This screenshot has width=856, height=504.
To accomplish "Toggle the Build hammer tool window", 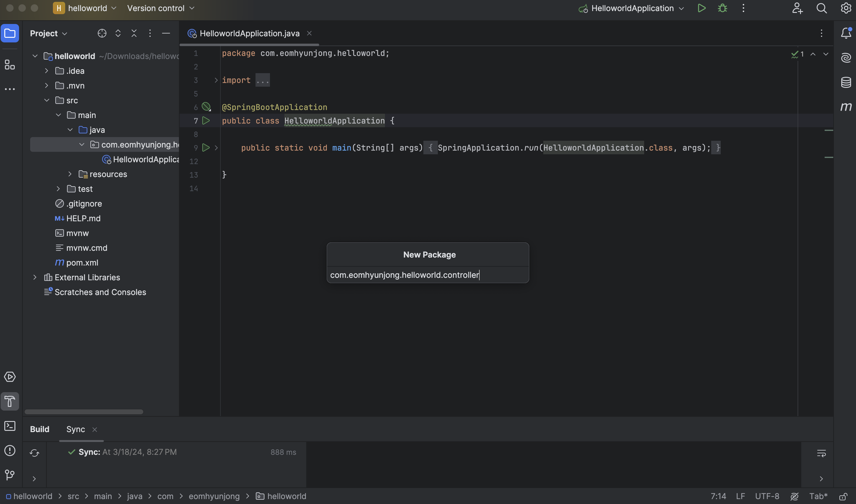I will tap(10, 402).
